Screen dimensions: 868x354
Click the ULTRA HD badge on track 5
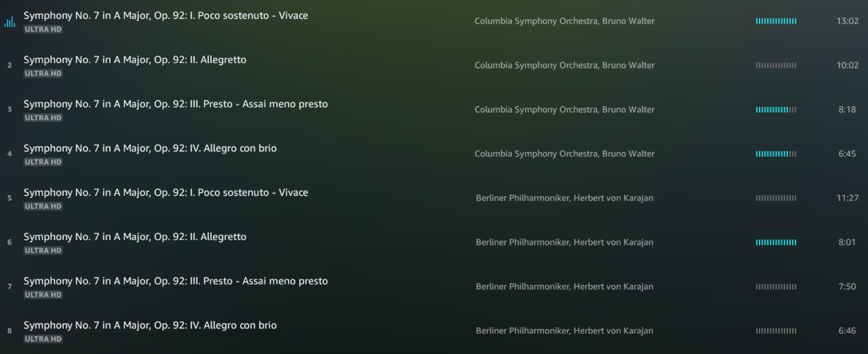[x=43, y=206]
